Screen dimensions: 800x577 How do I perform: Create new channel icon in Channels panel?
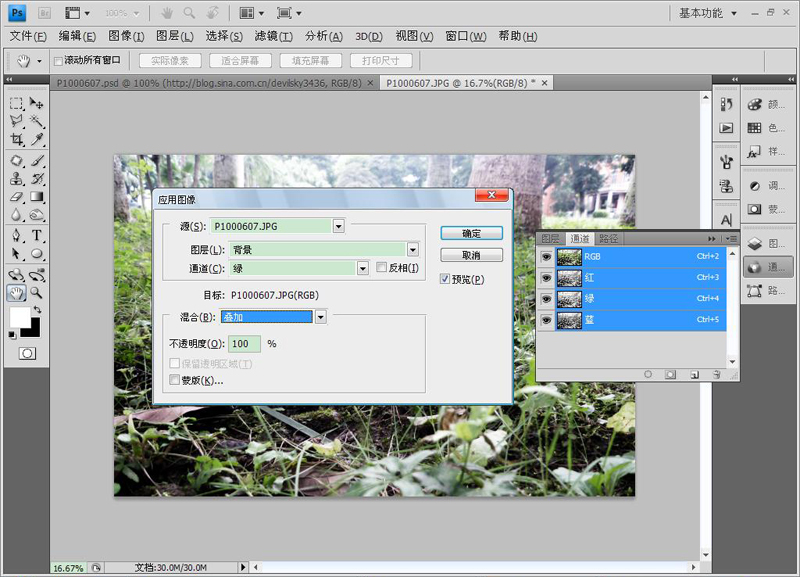[x=694, y=374]
